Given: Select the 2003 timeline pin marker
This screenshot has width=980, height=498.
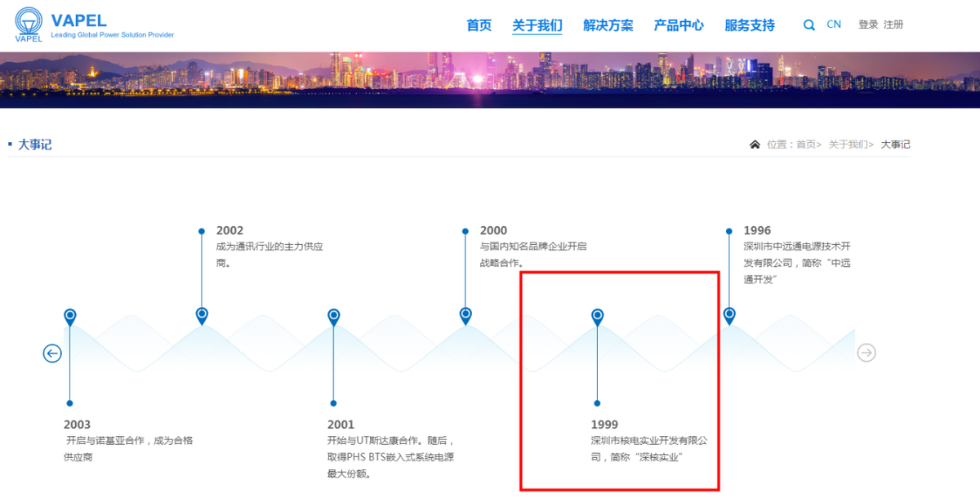Looking at the screenshot, I should 70,316.
